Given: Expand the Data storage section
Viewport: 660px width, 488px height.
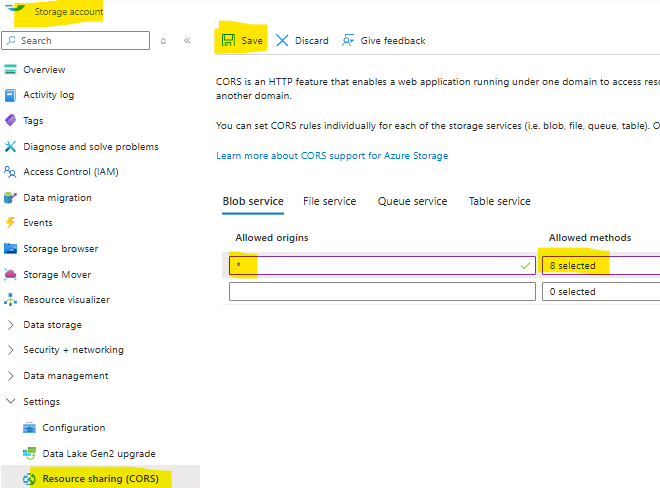Looking at the screenshot, I should point(11,325).
